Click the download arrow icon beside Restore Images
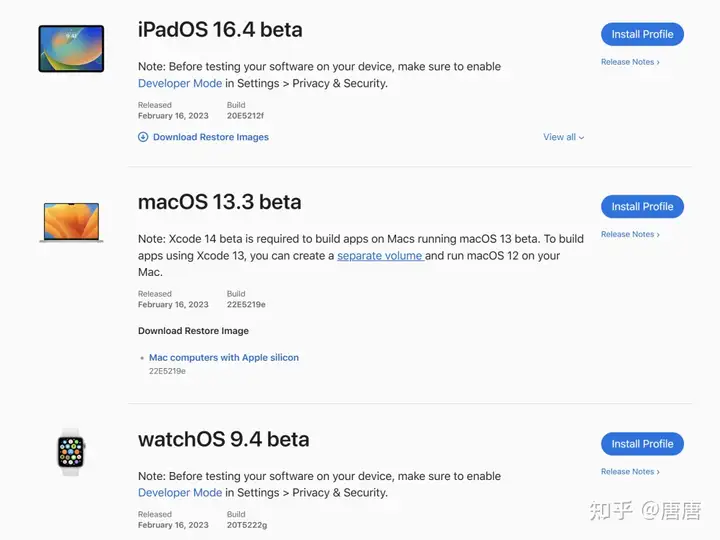The image size is (720, 540). [x=143, y=137]
